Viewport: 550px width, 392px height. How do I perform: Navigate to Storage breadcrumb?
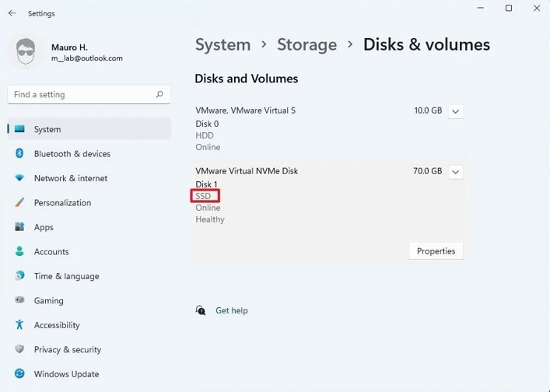(307, 45)
